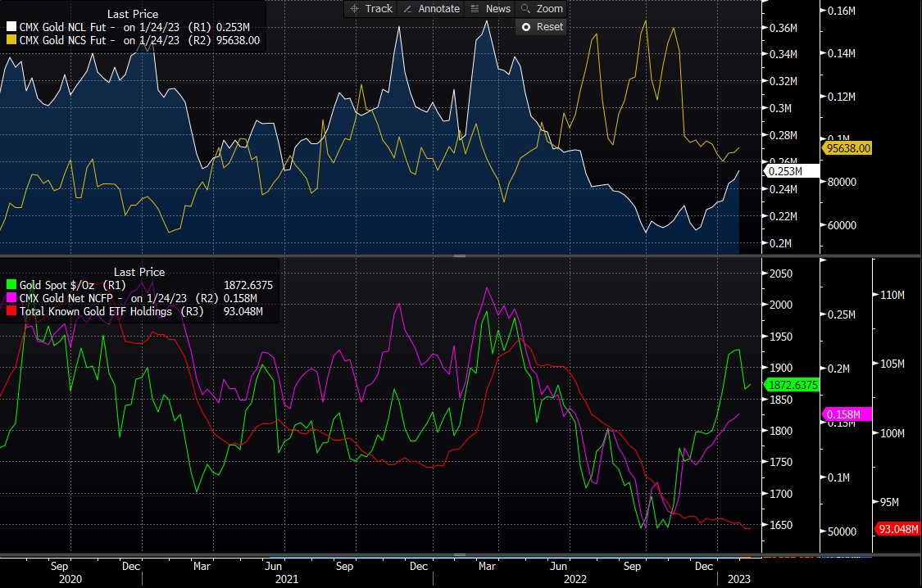Open the Annotate toolbar label
Screen dimensions: 922x588
pyautogui.click(x=438, y=9)
